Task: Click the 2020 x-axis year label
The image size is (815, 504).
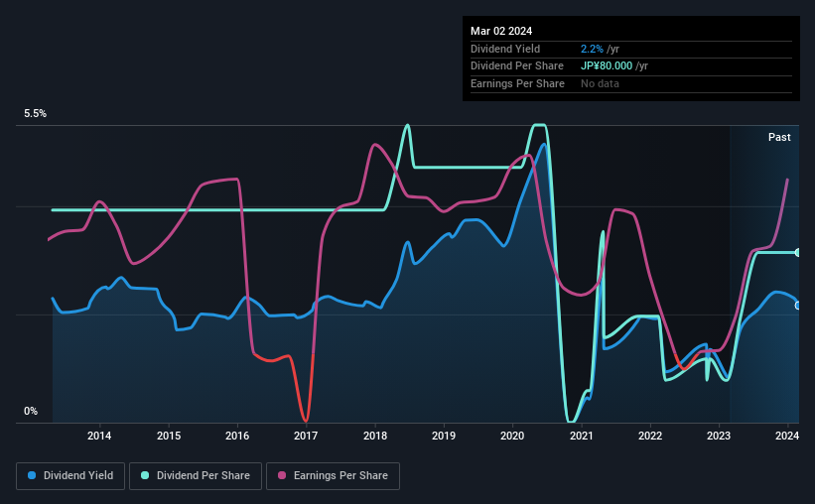Action: (512, 436)
